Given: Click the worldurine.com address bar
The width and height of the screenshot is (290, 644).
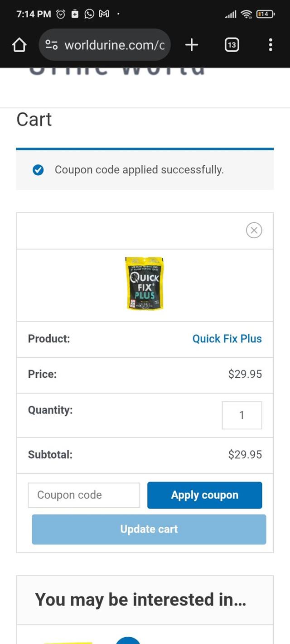Looking at the screenshot, I should click(114, 45).
